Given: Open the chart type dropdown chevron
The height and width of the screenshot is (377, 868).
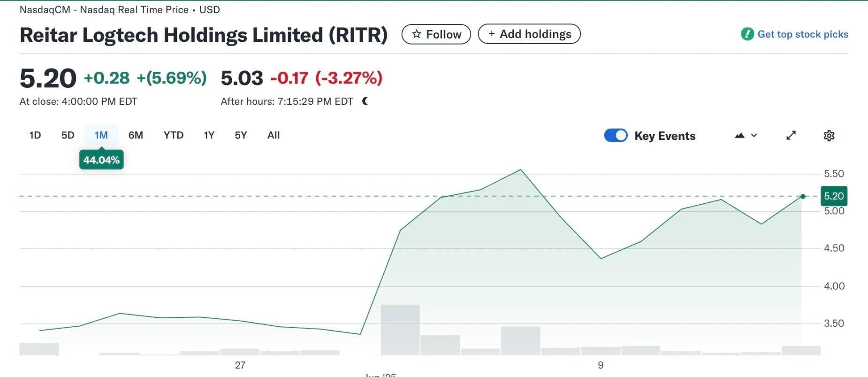Looking at the screenshot, I should pyautogui.click(x=754, y=135).
